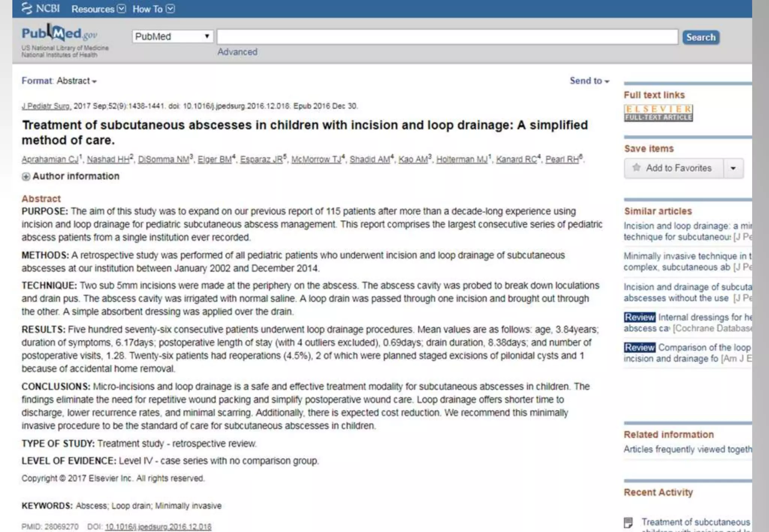Open the Add to Favorites arrow dropdown

733,168
